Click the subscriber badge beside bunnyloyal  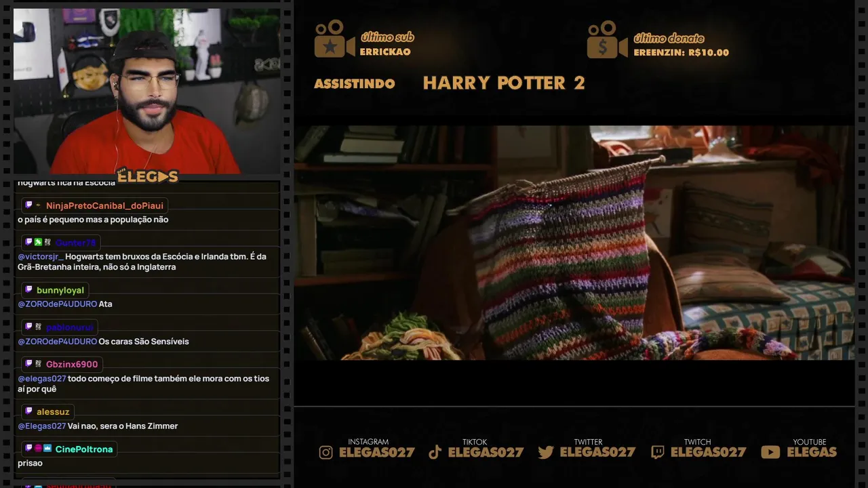pos(28,290)
